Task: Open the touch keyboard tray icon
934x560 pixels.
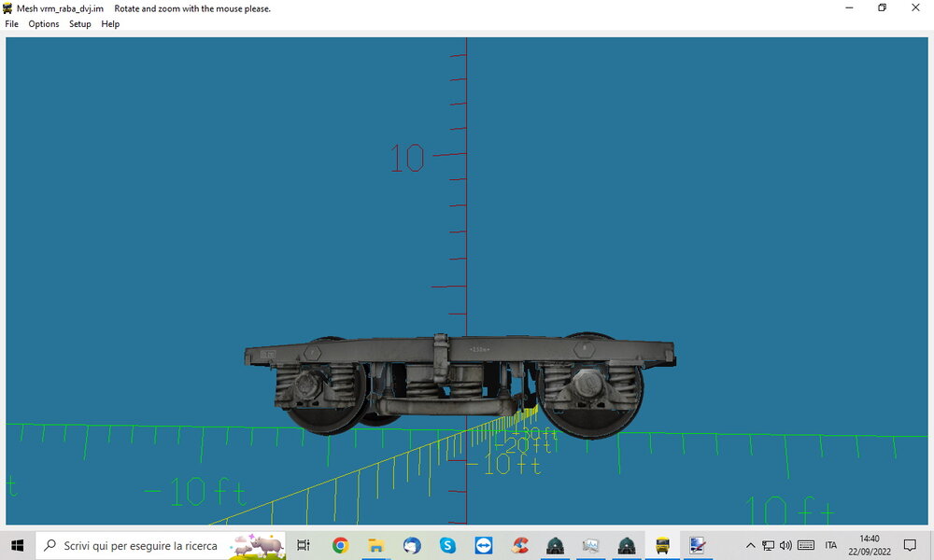Action: click(806, 545)
